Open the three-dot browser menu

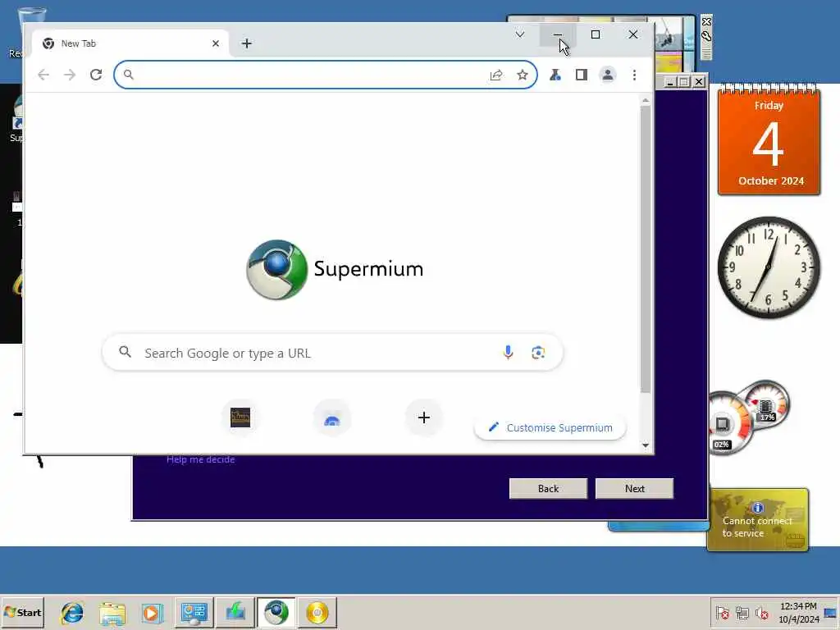[x=634, y=75]
